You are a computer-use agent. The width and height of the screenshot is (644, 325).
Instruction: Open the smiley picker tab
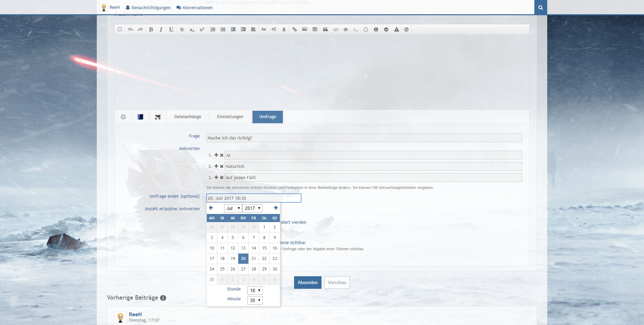(x=123, y=117)
